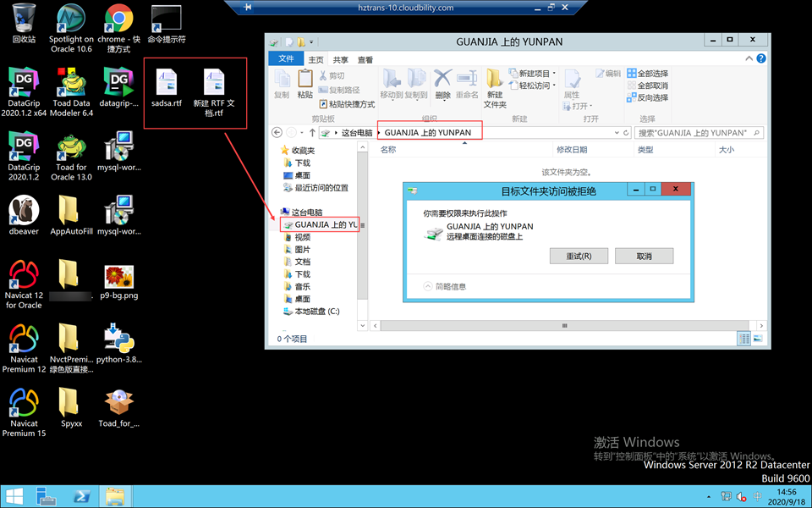
Task: Collapse the ribbon using the chevron arrow
Action: (x=749, y=59)
